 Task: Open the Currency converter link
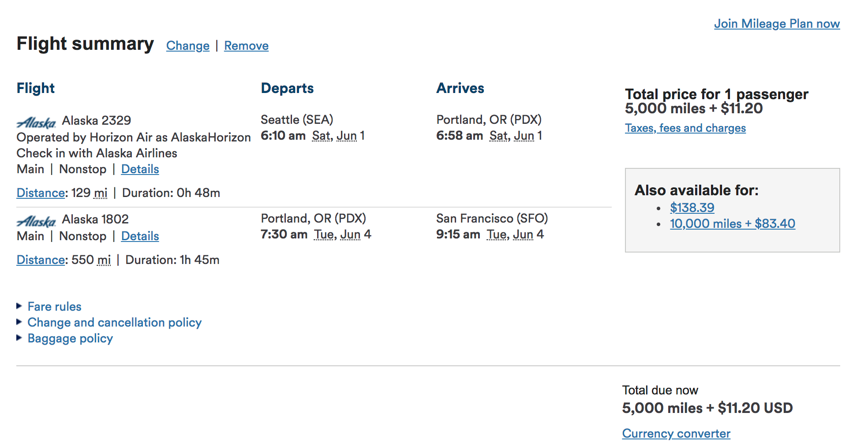pos(676,434)
